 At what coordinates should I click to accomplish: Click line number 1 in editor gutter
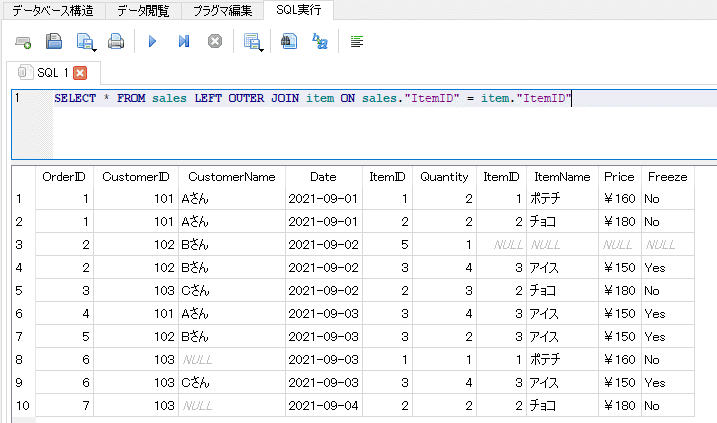[x=17, y=98]
